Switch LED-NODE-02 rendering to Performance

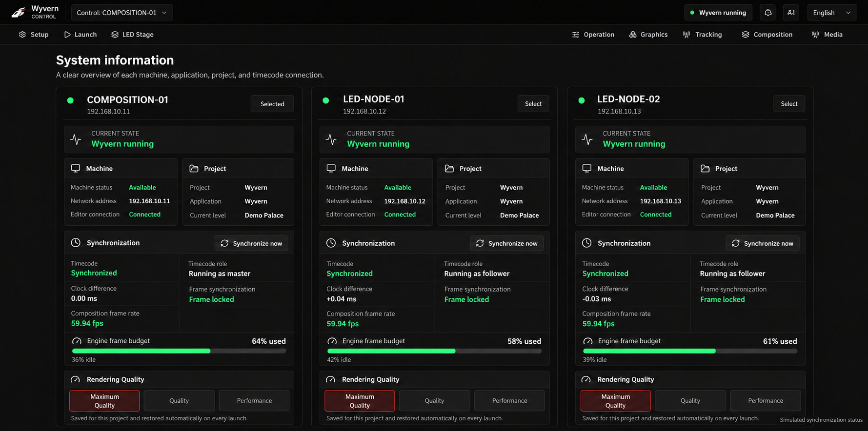tap(766, 401)
